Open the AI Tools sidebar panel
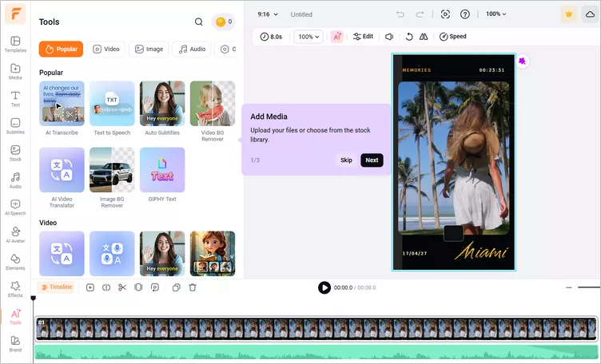This screenshot has height=364, width=601. (15, 317)
